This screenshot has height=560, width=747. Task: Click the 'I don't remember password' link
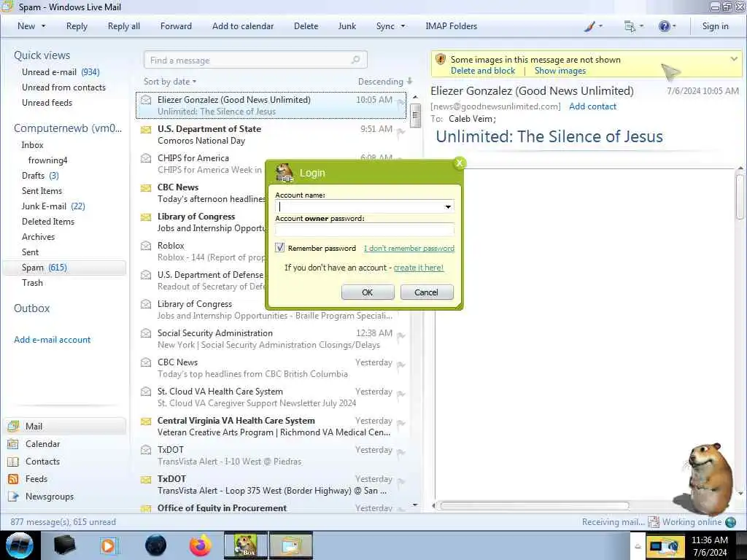[409, 248]
